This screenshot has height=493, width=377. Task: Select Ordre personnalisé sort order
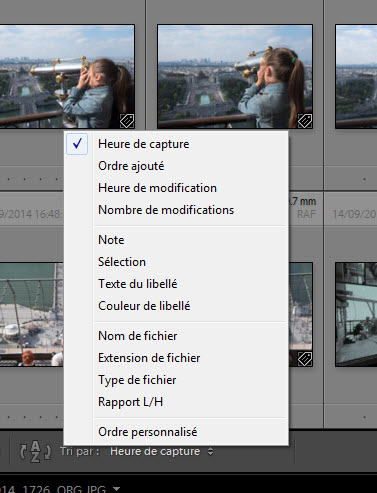click(x=176, y=432)
